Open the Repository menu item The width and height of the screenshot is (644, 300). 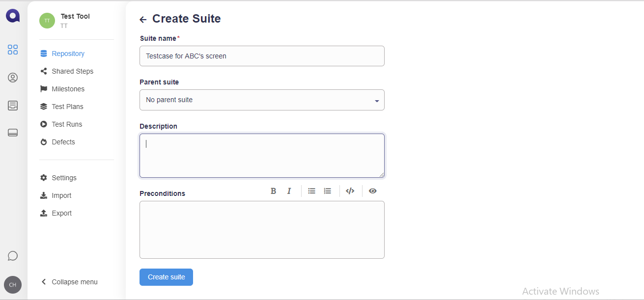tap(68, 54)
